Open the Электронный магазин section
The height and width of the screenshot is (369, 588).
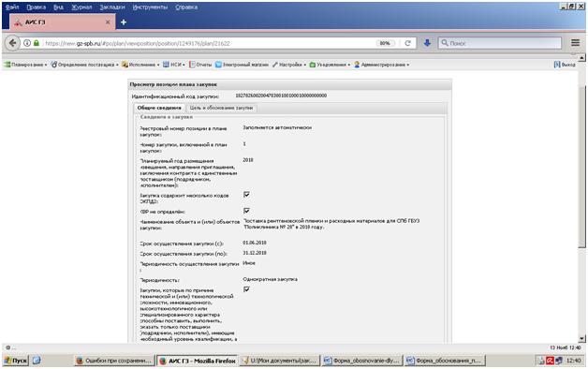[242, 65]
